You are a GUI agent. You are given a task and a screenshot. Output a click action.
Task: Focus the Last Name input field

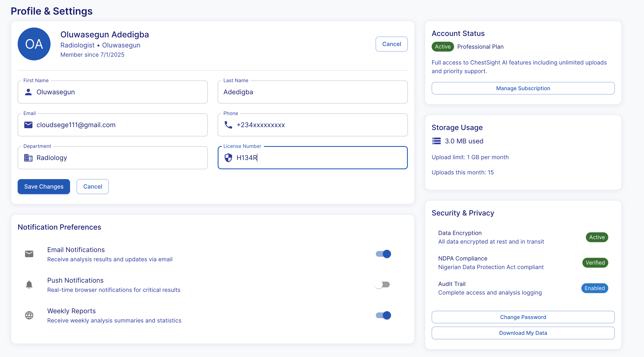[x=313, y=92]
